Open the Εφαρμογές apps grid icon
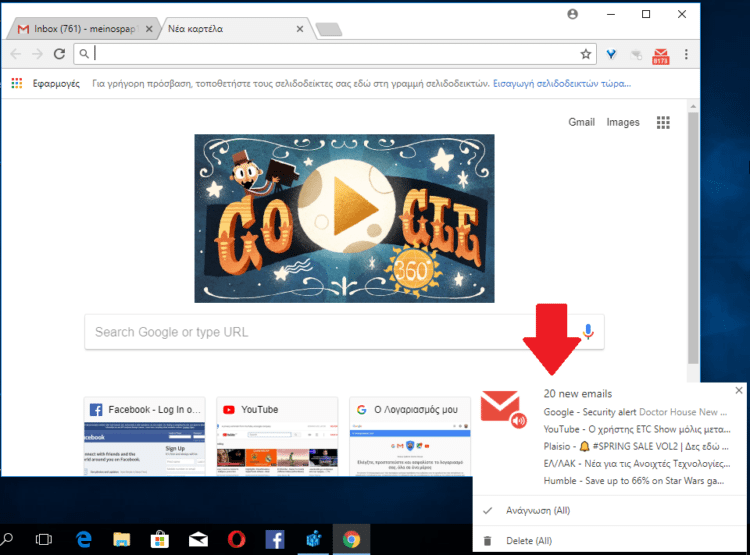 coord(17,83)
